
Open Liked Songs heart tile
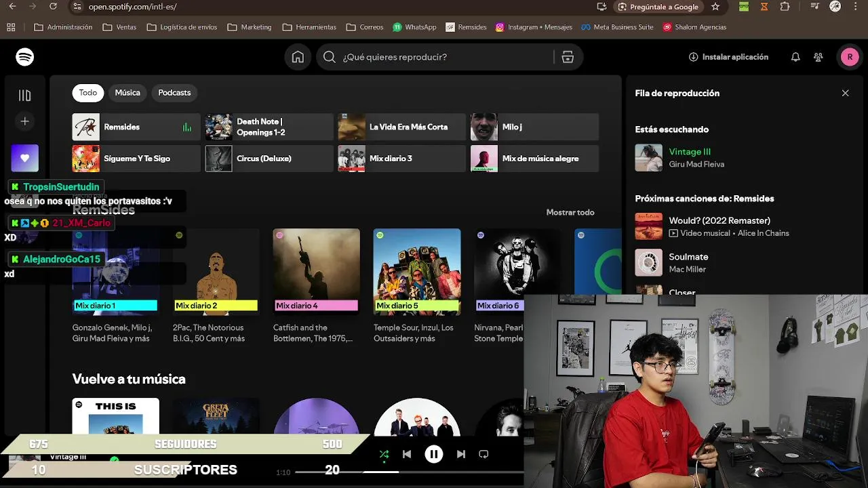(25, 158)
